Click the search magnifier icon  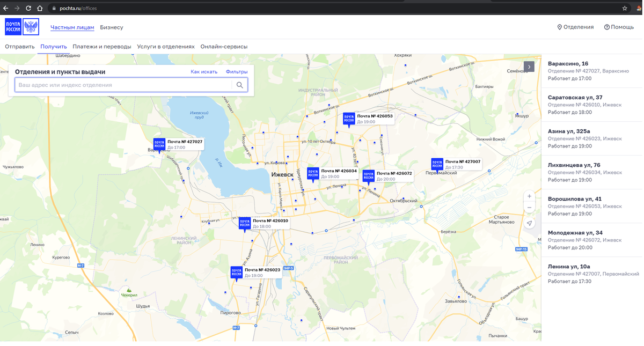coord(240,85)
